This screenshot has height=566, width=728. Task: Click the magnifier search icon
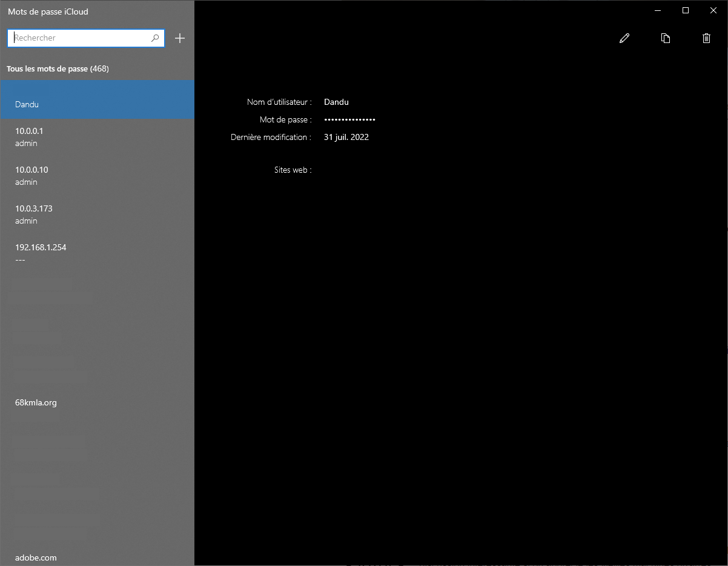click(156, 38)
